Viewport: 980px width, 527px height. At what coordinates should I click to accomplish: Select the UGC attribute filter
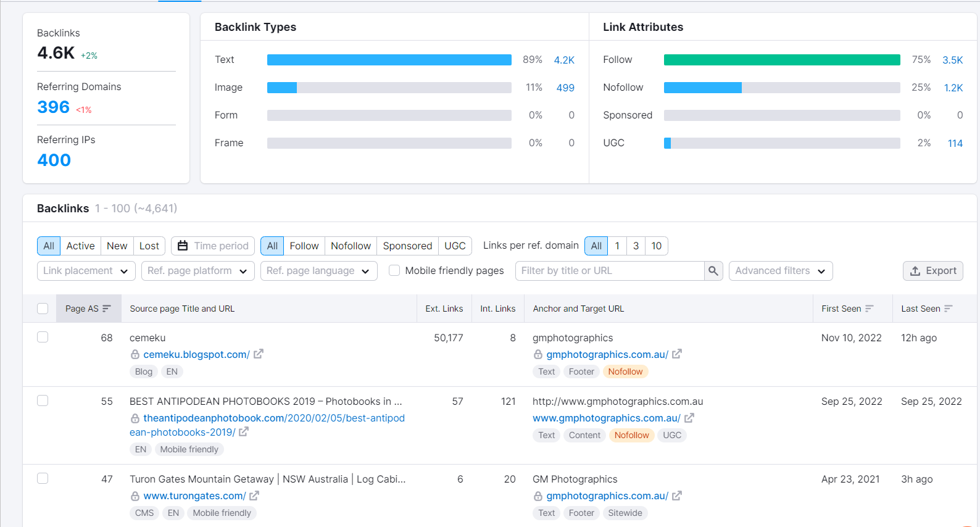click(455, 246)
